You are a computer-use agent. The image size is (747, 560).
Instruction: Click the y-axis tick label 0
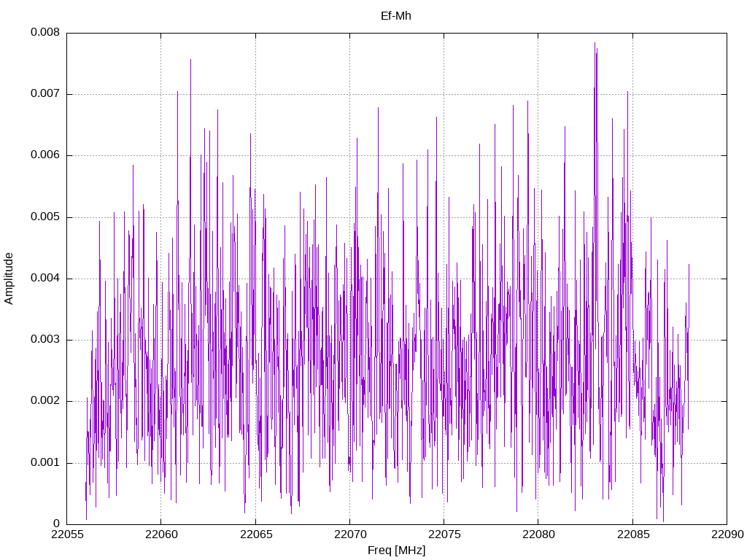[57, 524]
